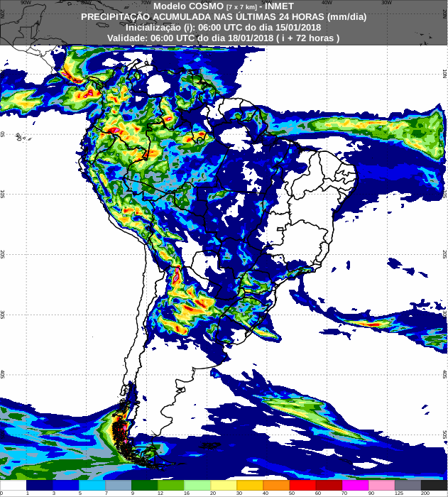This screenshot has width=448, height=497.
Task: Click legend value label '30'
Action: pyautogui.click(x=239, y=493)
